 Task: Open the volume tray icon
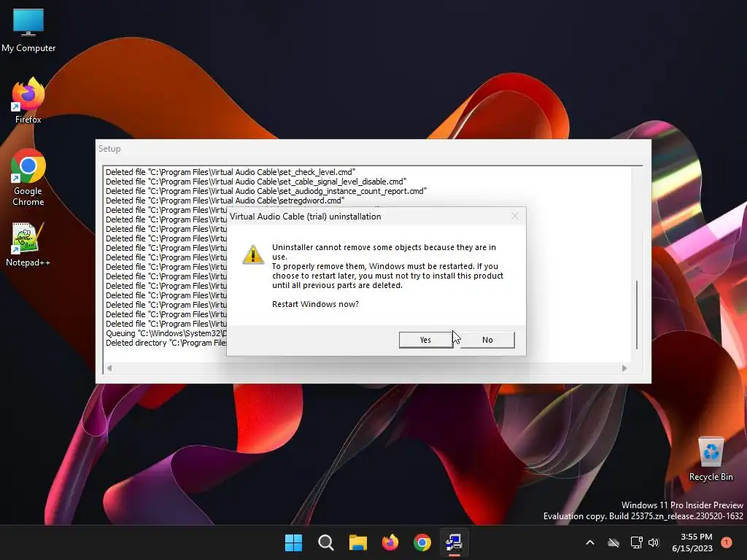(654, 542)
